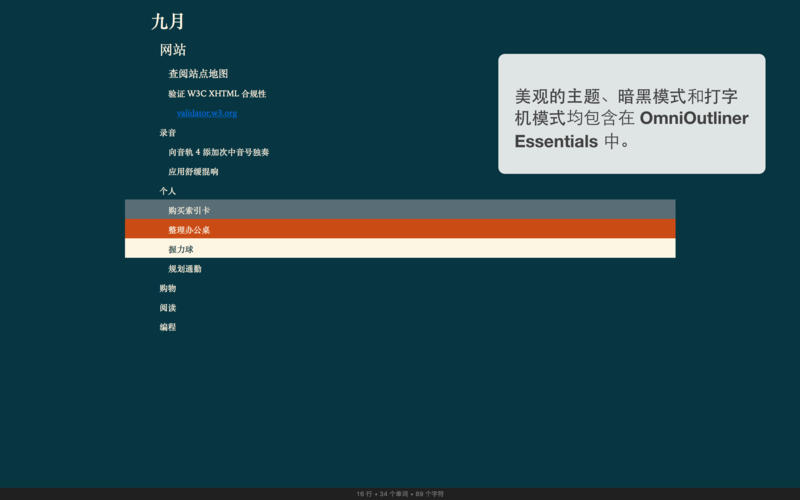
Task: Click the 个人 group heading
Action: tap(168, 191)
